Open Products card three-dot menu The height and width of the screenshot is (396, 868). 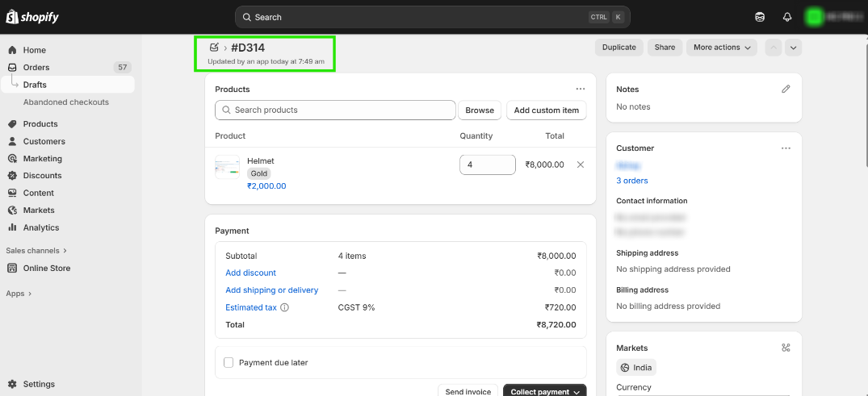pyautogui.click(x=580, y=89)
